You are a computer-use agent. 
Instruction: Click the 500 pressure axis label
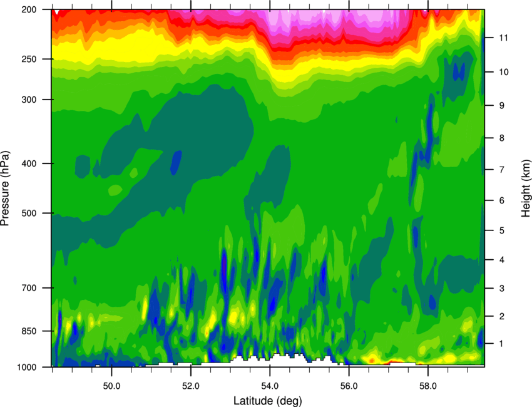29,213
